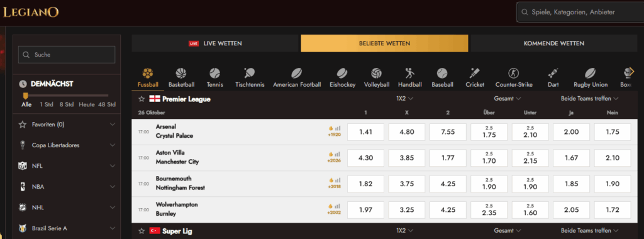
Task: Pick Über 2.5 at 2.35 for Wolverhampton
Action: [489, 209]
